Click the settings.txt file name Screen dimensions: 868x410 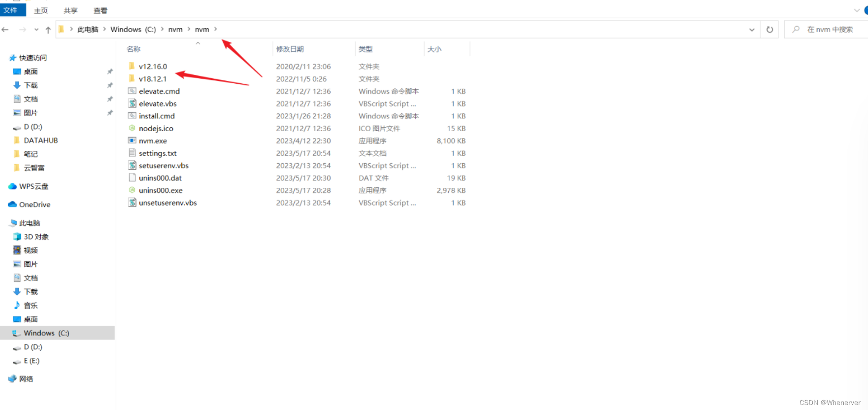pos(158,153)
